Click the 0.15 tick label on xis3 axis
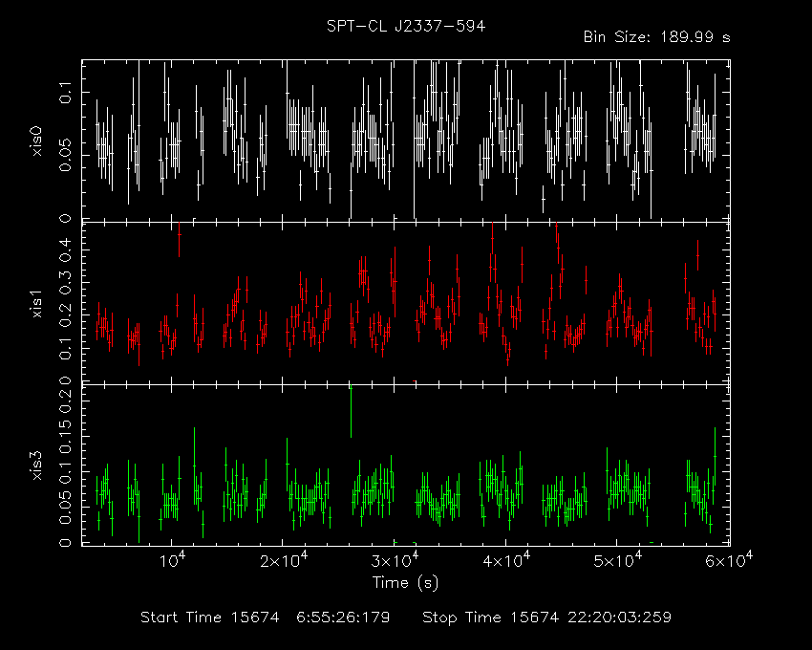 pos(66,435)
